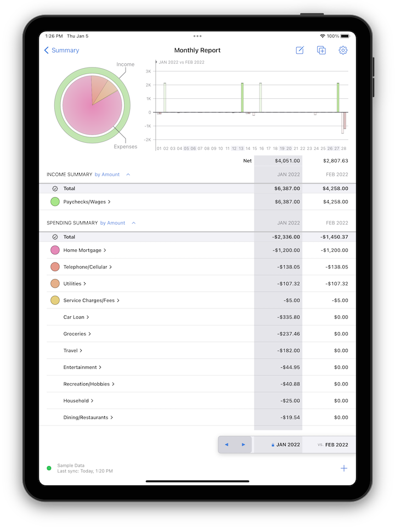
Task: Tap the yellow Service Charges/Fees circle
Action: point(55,300)
